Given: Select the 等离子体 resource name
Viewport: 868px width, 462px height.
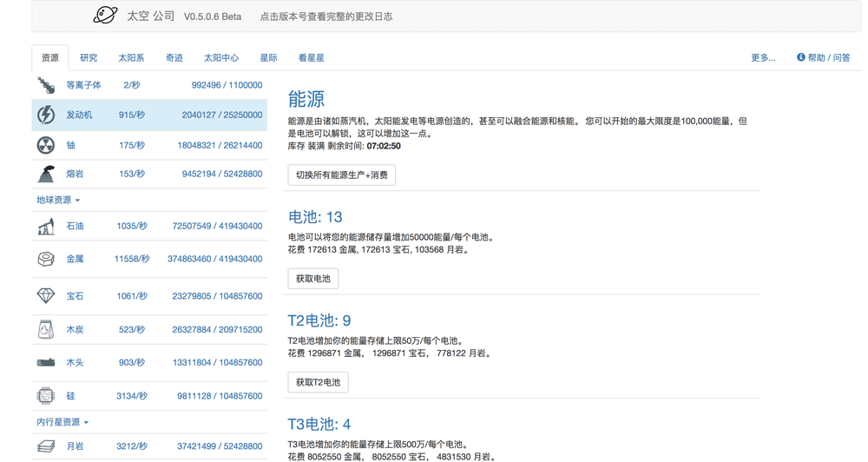Looking at the screenshot, I should click(x=83, y=85).
